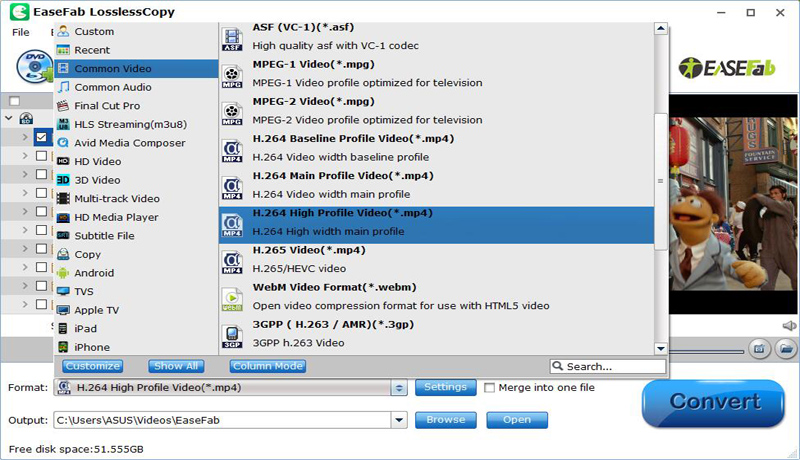Image resolution: width=800 pixels, height=460 pixels.
Task: Click the Android robot icon
Action: pyautogui.click(x=63, y=273)
